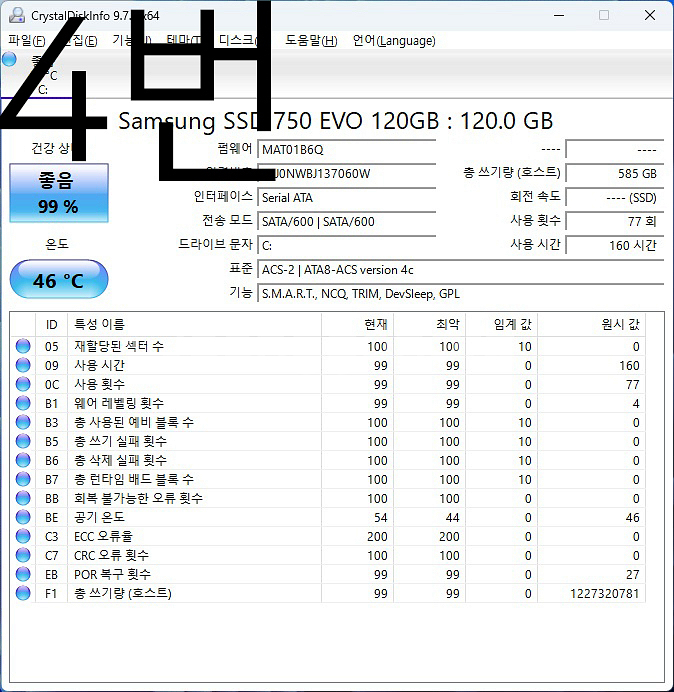Viewport: 674px width, 692px height.
Task: Select the 재할당된 섹터 수 attribute name
Action: 119,346
